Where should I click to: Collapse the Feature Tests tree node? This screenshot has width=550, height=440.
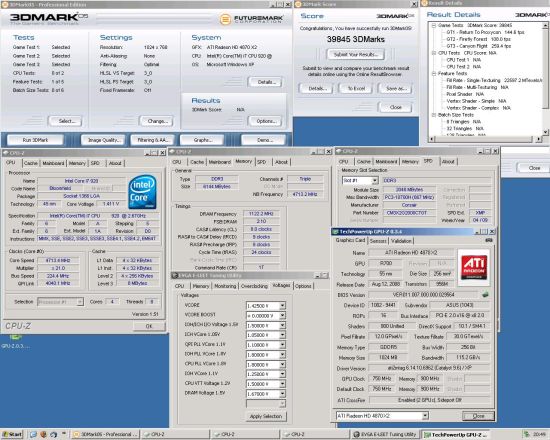click(x=434, y=73)
